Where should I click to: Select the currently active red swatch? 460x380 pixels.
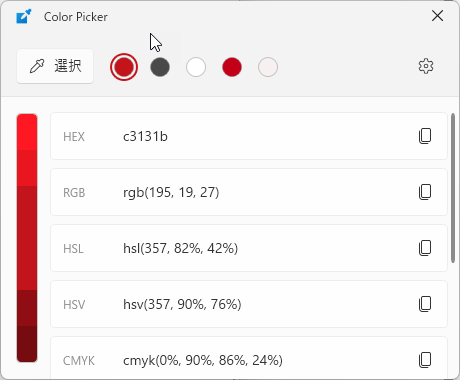click(x=124, y=67)
